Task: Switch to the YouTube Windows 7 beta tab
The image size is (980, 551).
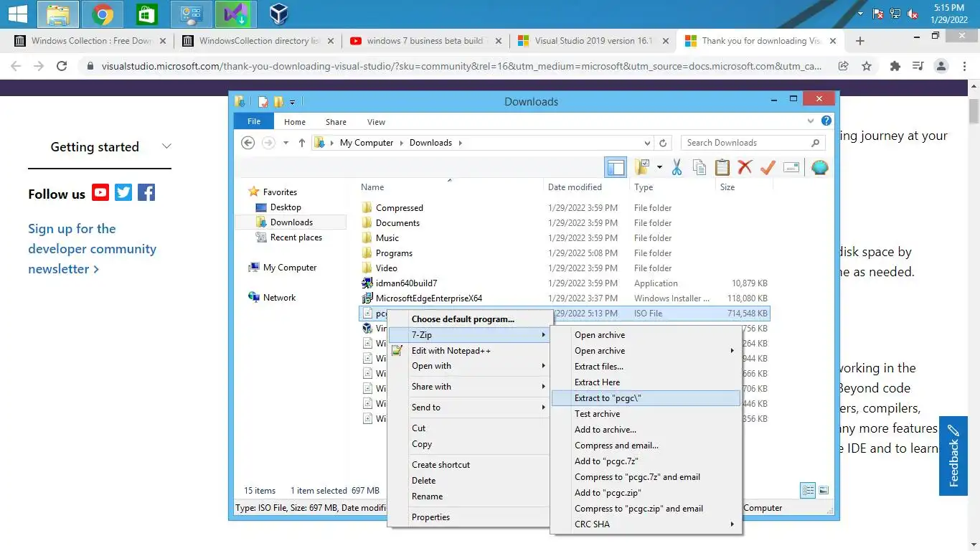Action: [x=425, y=41]
